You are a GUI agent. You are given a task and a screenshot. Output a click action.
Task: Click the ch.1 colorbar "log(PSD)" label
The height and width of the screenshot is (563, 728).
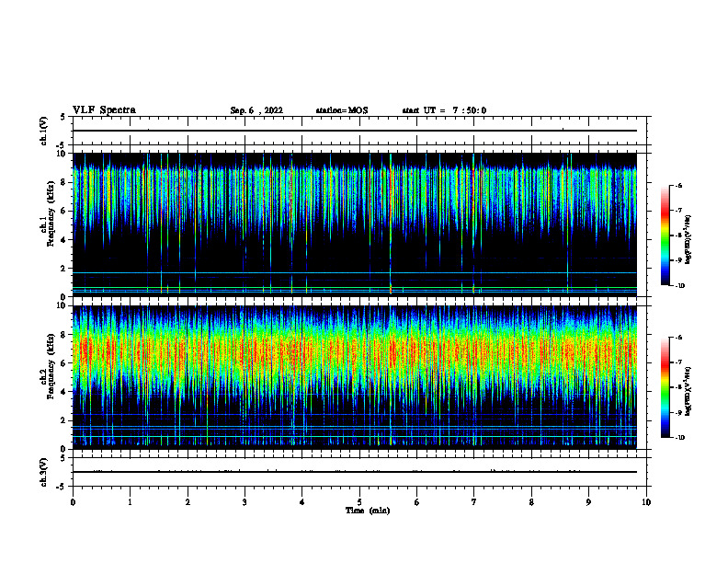[x=688, y=240]
